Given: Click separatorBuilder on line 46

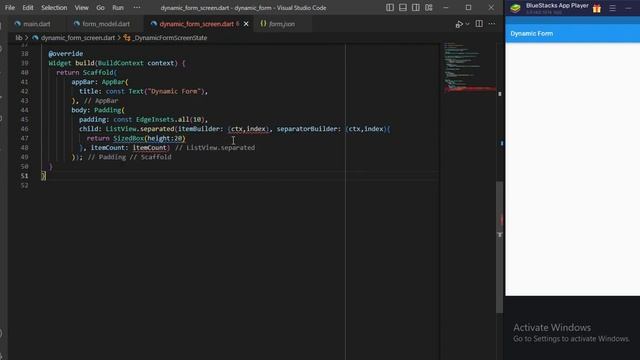Looking at the screenshot, I should 307,129.
